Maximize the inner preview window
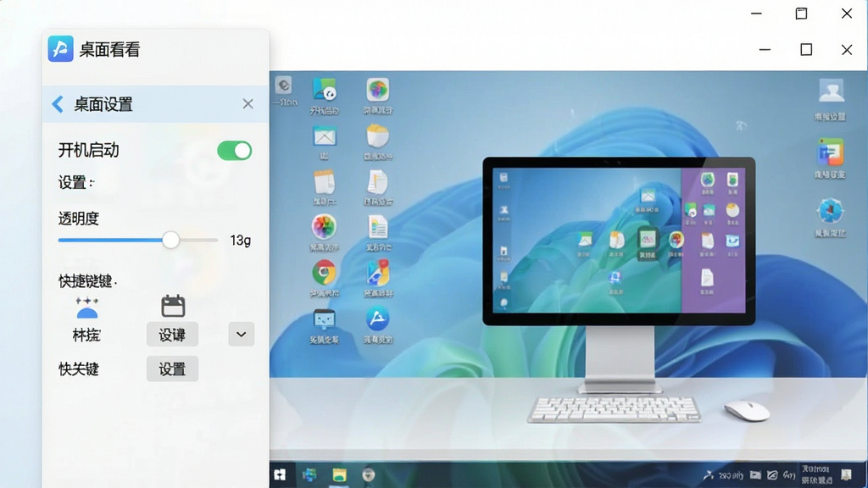The image size is (868, 488). pos(807,50)
